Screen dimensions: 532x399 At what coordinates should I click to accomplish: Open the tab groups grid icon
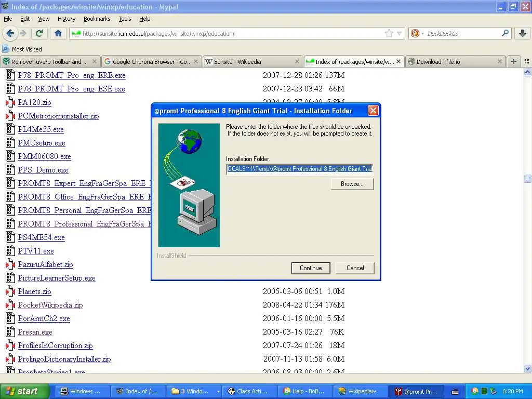coord(527,61)
